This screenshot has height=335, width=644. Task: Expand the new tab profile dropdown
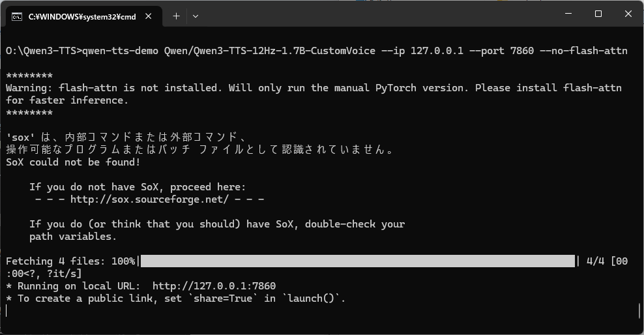coord(195,16)
